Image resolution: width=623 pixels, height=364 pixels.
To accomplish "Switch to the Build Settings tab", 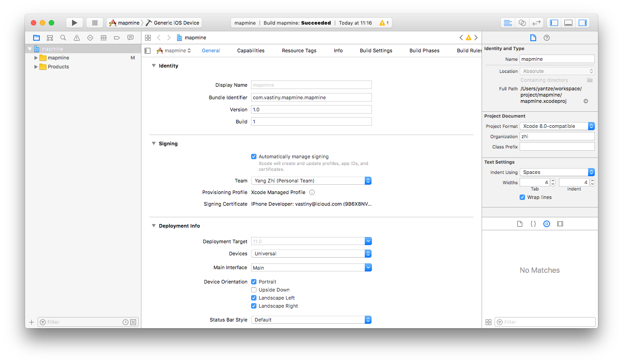I will [376, 51].
